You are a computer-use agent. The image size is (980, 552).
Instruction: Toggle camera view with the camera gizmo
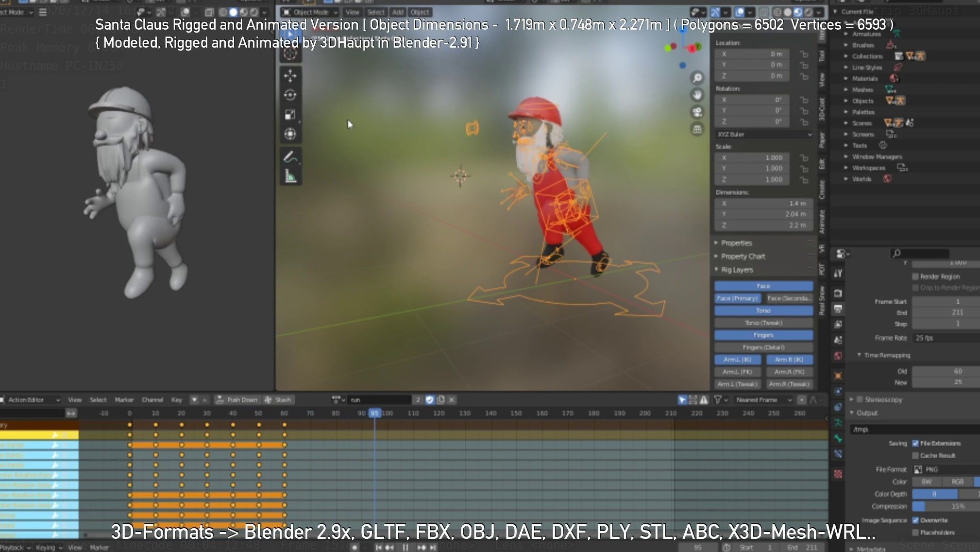(x=697, y=112)
